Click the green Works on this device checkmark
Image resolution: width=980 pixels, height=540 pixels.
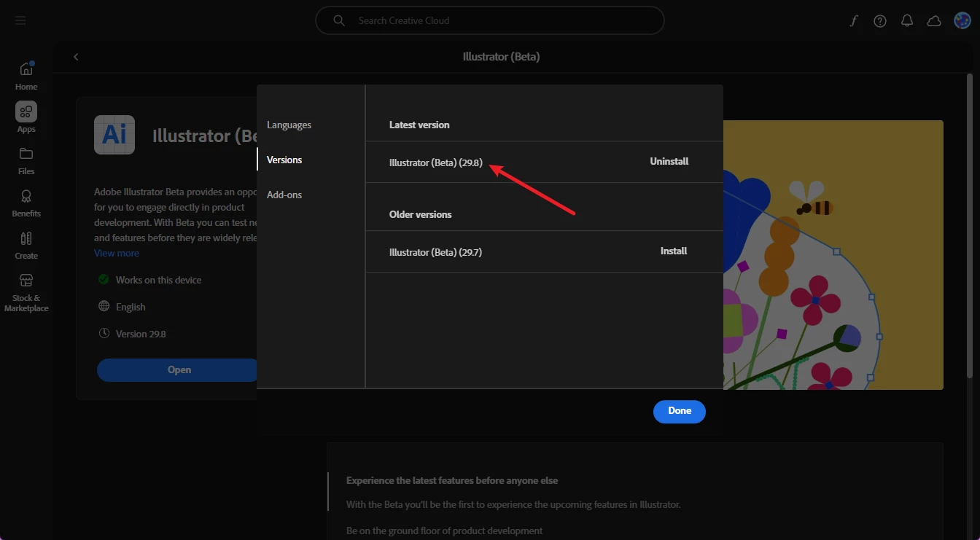tap(104, 280)
